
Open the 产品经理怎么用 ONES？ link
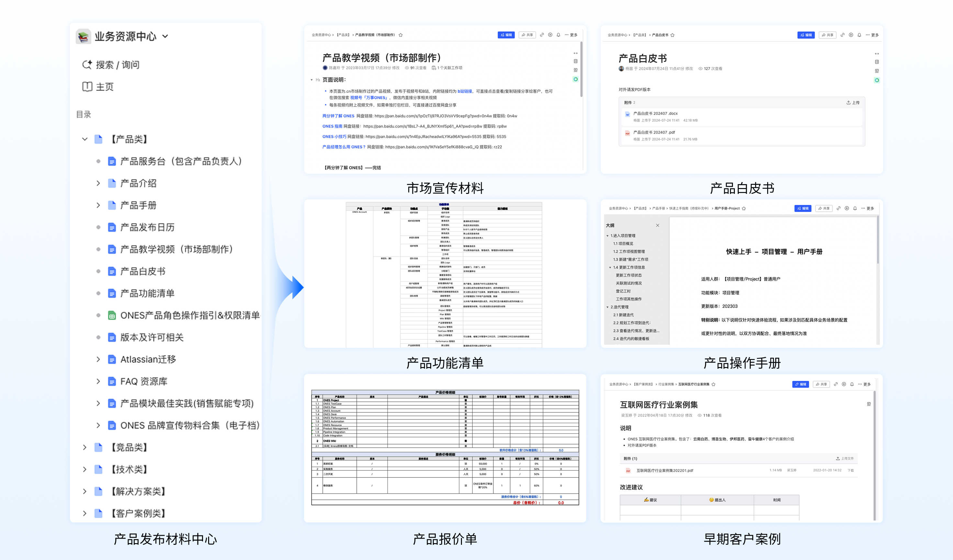click(x=344, y=147)
